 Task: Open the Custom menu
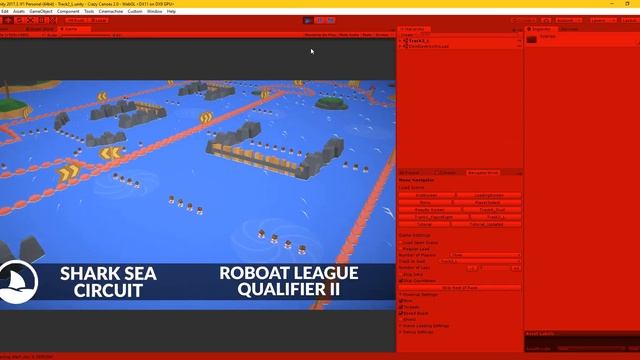tap(135, 11)
